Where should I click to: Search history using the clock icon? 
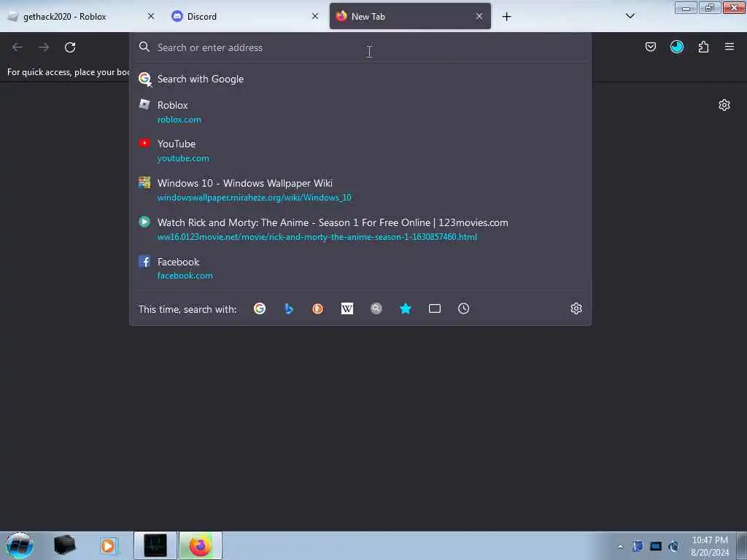(x=463, y=308)
